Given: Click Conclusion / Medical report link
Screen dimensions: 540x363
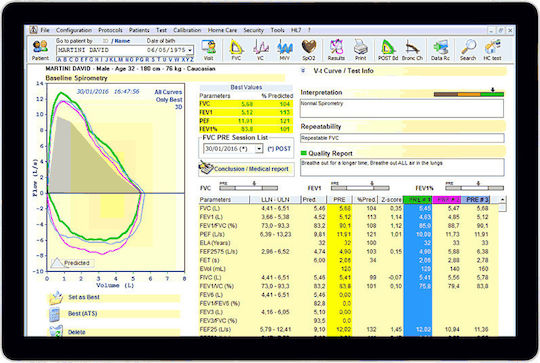Looking at the screenshot, I should [x=251, y=169].
